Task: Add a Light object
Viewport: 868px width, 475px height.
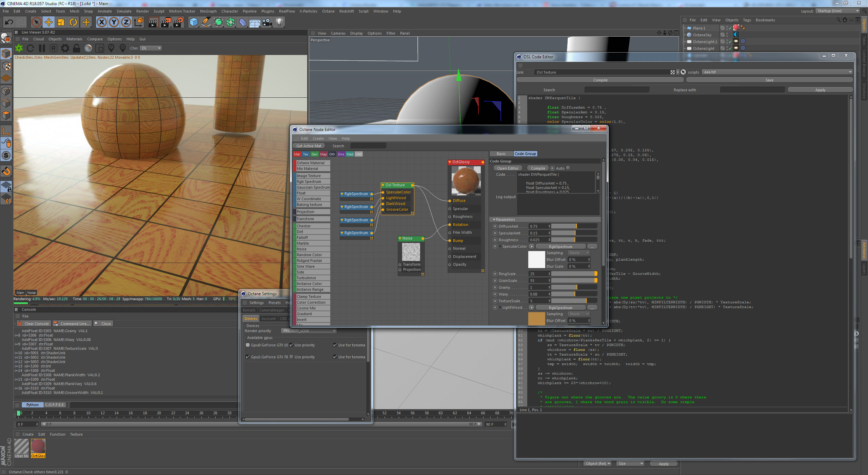Action: point(279,22)
